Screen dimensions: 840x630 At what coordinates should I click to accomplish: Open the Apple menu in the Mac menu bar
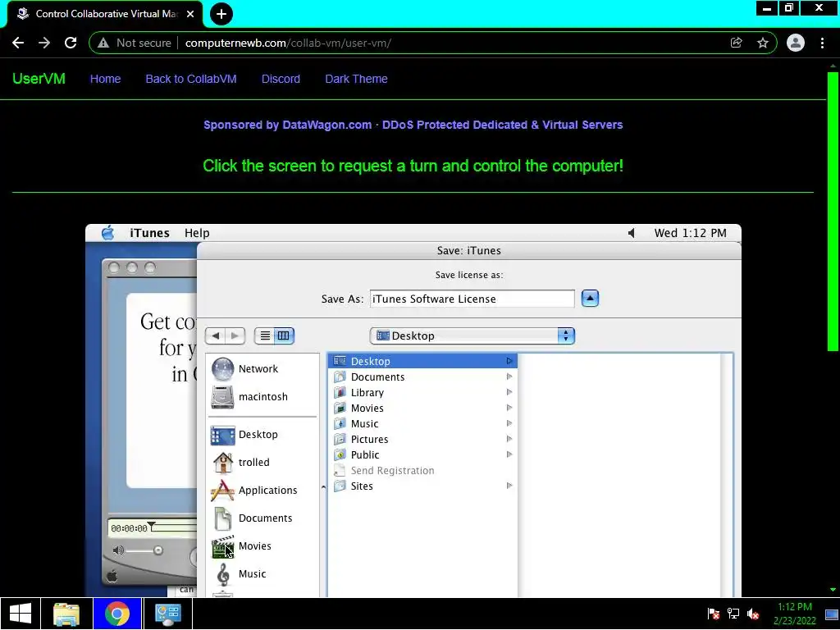(x=107, y=233)
